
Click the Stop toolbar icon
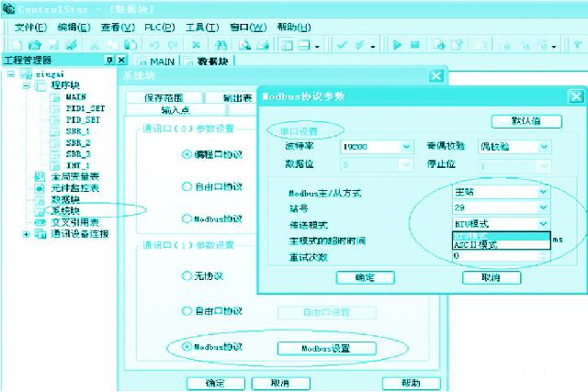[414, 44]
